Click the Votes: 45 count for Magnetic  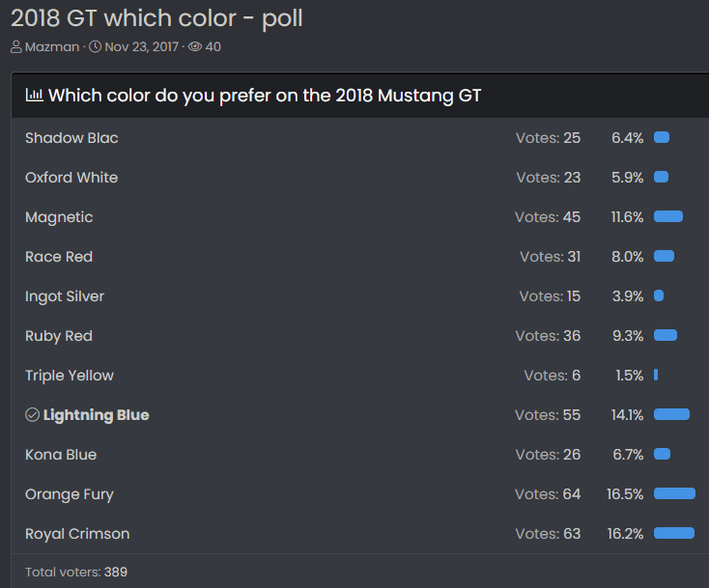pyautogui.click(x=548, y=217)
